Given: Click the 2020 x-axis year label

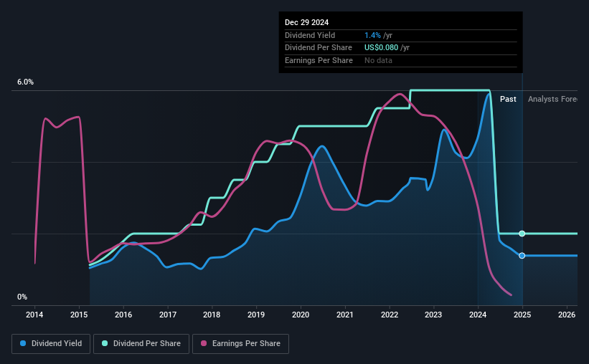Looking at the screenshot, I should pyautogui.click(x=301, y=315).
